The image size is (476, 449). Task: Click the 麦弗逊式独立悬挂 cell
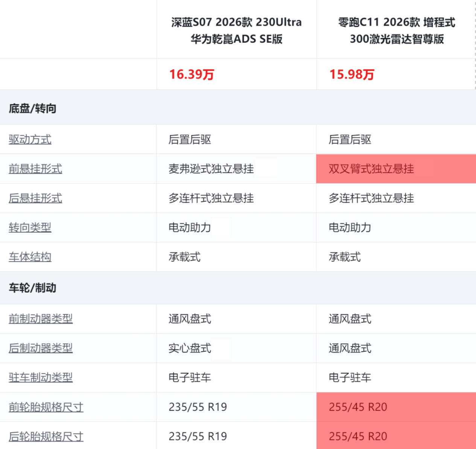click(x=211, y=169)
